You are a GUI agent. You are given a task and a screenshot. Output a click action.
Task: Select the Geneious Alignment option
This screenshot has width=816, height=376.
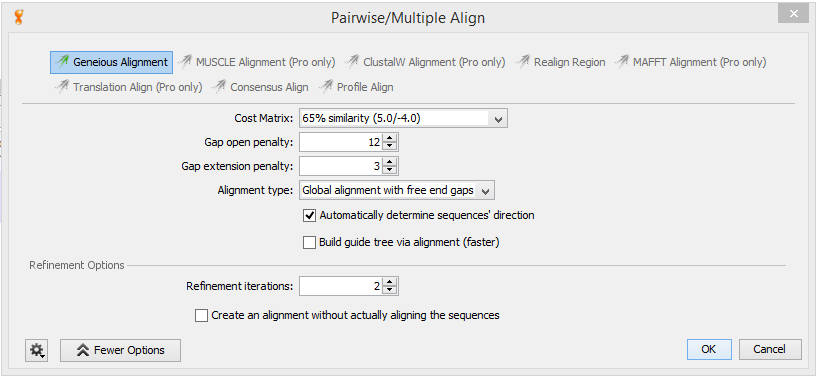111,62
